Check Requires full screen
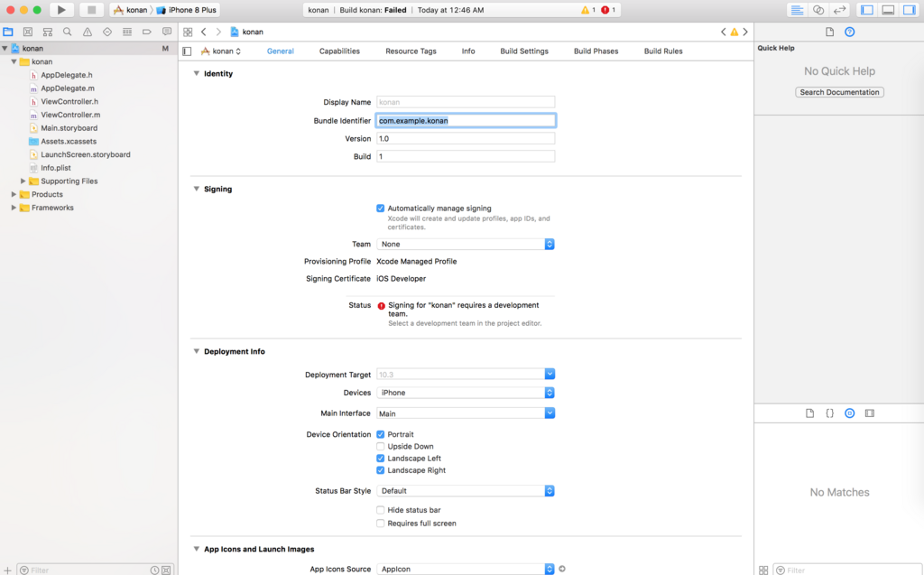Viewport: 924px width, 575px height. 380,524
